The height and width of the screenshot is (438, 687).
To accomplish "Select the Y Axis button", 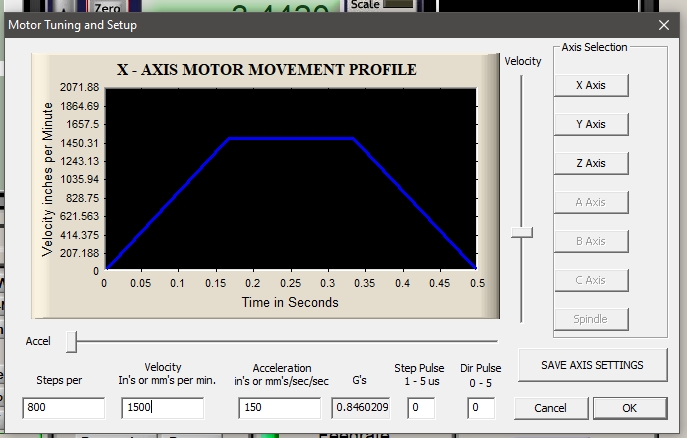I will (x=591, y=124).
